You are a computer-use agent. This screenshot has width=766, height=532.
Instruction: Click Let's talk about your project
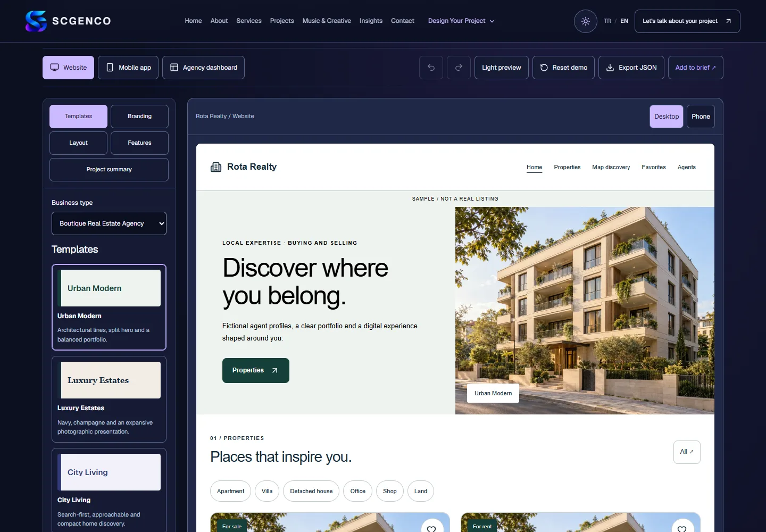[687, 21]
